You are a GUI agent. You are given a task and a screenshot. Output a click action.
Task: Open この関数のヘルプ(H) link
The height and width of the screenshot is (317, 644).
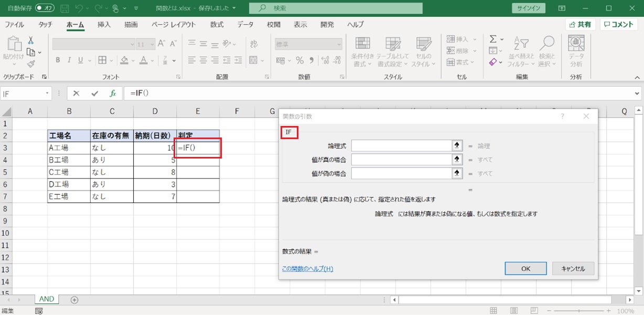(x=307, y=269)
